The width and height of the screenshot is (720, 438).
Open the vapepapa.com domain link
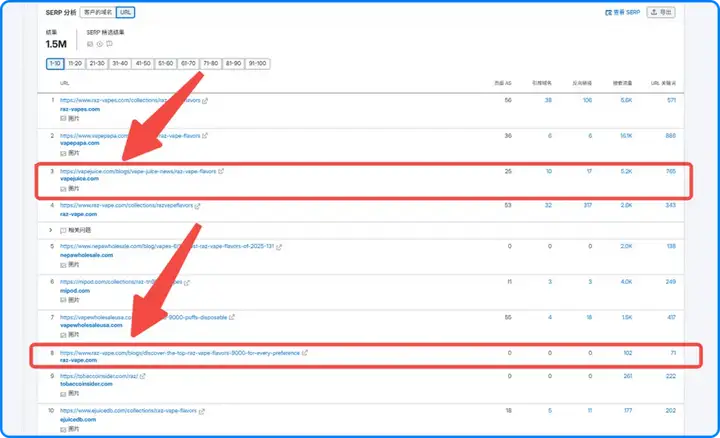pyautogui.click(x=79, y=143)
